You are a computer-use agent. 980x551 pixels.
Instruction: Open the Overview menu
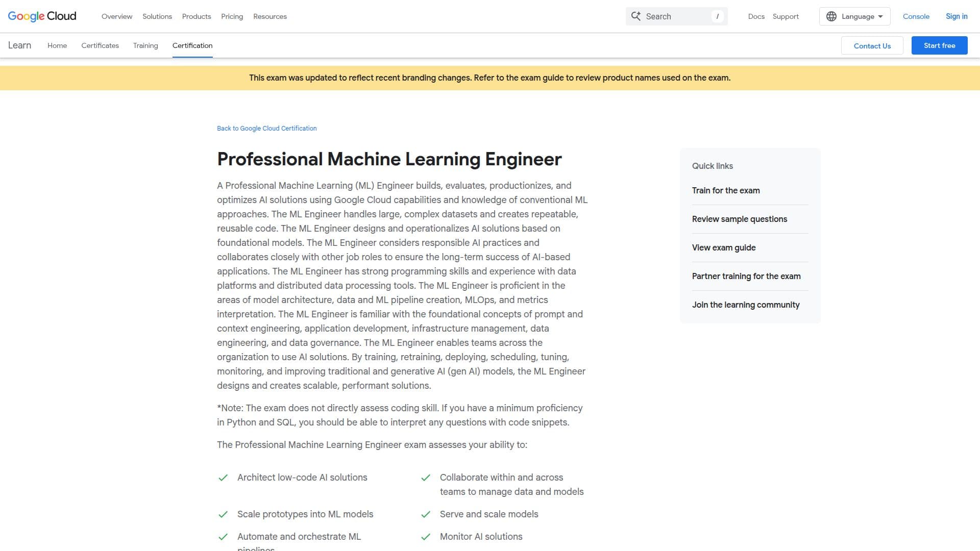tap(117, 16)
